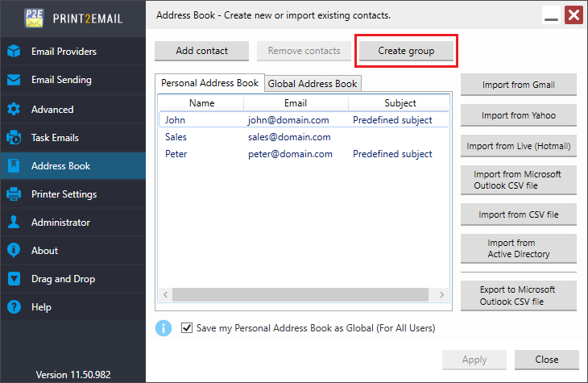Click the Help question mark icon
This screenshot has width=588, height=383.
click(14, 307)
